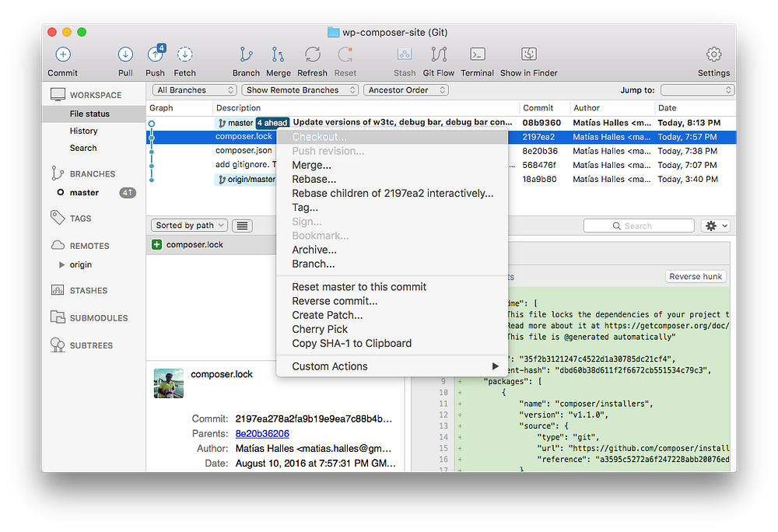This screenshot has width=778, height=532.
Task: Open parent commit 8e20b36206 link
Action: point(262,434)
